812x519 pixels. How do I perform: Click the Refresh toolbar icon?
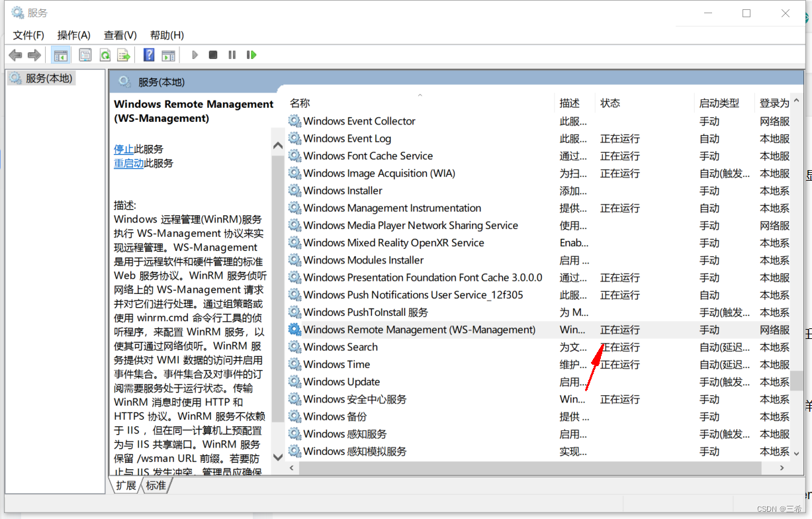click(105, 55)
